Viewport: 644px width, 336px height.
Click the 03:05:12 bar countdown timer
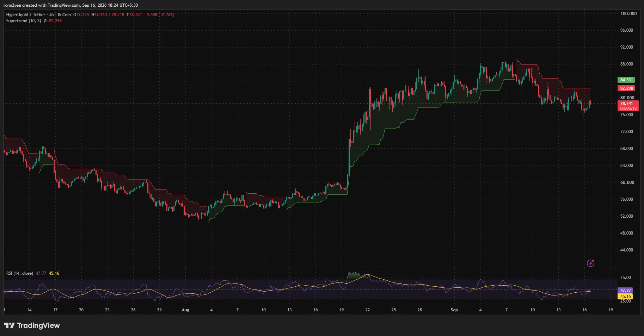coord(628,108)
